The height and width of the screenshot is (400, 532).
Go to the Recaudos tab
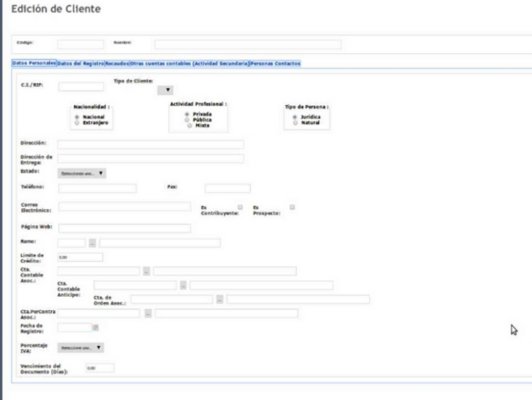coord(117,63)
